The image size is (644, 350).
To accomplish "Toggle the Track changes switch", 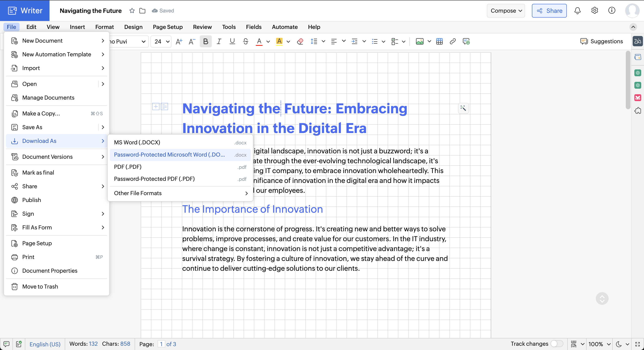I will point(557,344).
